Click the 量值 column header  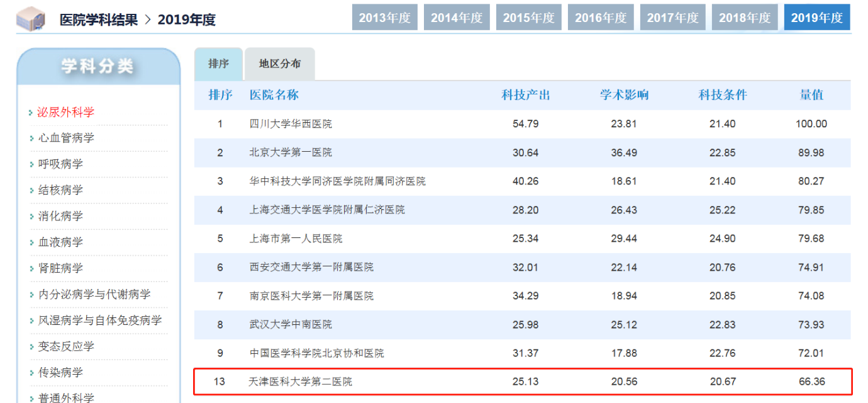click(811, 95)
